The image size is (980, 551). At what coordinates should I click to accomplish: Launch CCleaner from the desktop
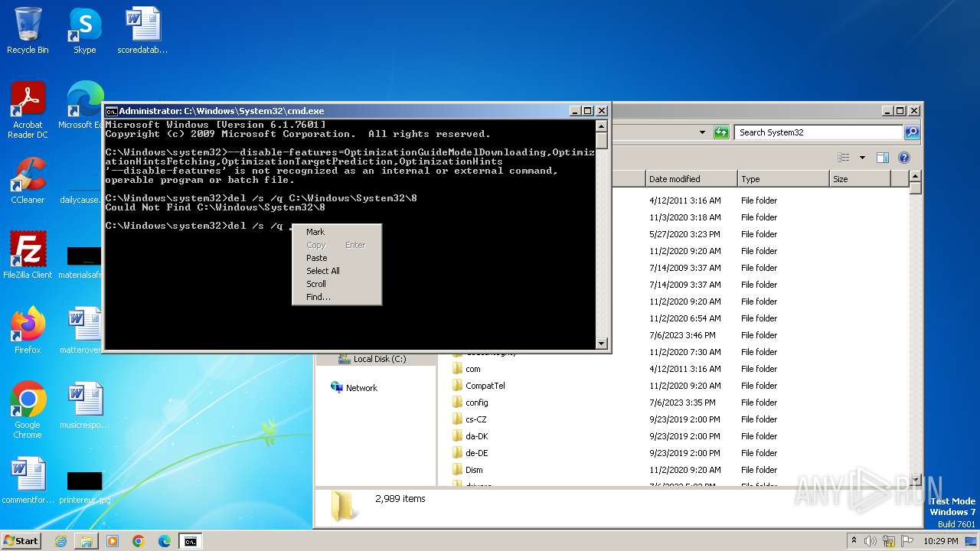coord(28,181)
